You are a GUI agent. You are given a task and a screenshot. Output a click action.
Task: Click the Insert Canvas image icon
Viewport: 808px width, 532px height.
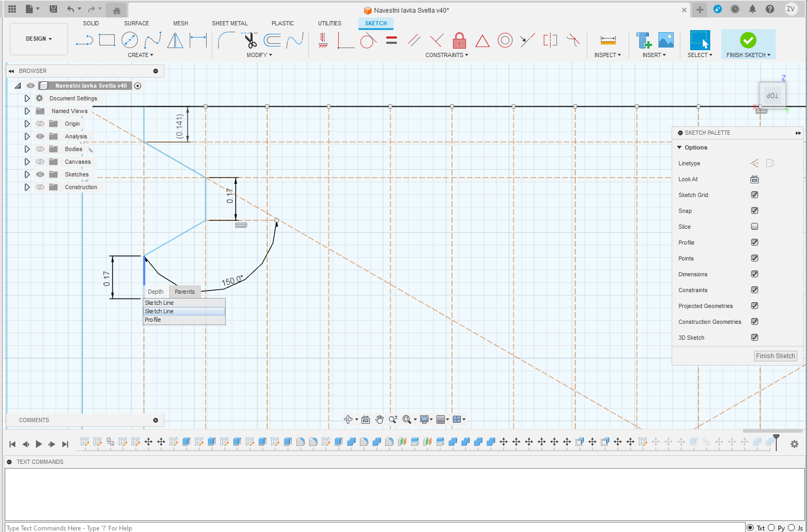[666, 41]
